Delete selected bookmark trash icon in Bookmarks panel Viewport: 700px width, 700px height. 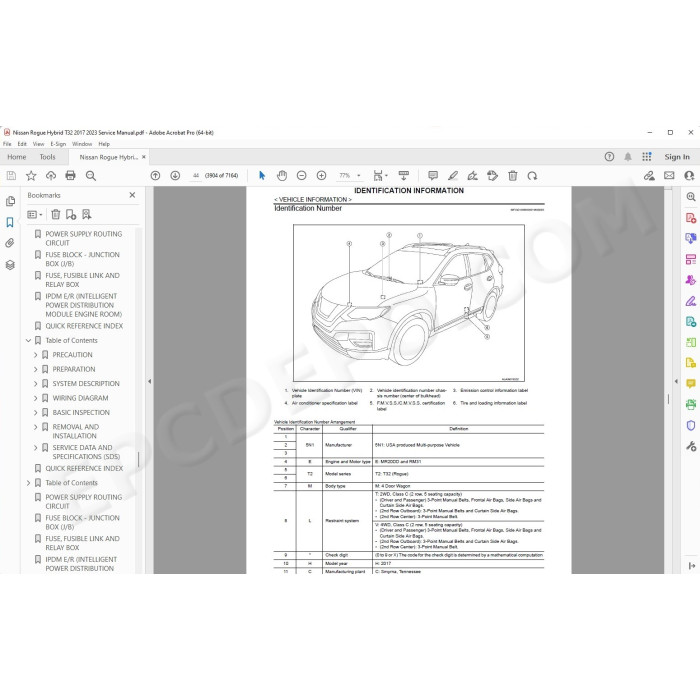tap(55, 214)
